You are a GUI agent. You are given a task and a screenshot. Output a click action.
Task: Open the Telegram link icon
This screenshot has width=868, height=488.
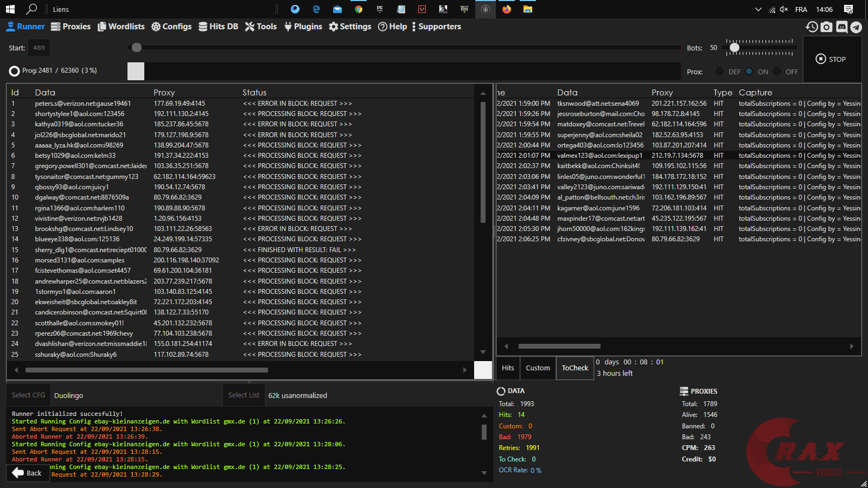click(x=856, y=27)
